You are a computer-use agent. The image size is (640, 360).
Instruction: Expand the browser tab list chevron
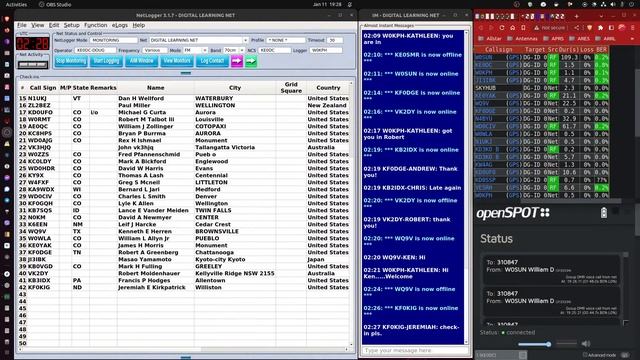pyautogui.click(x=601, y=16)
